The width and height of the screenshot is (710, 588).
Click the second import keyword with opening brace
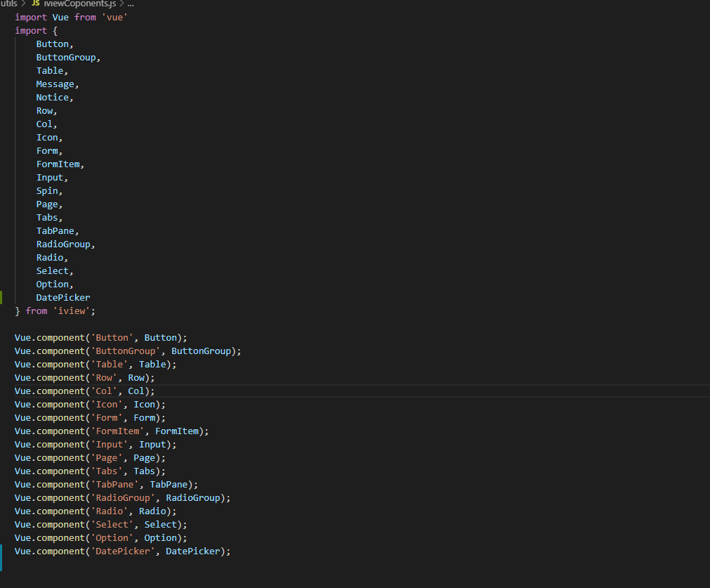point(37,31)
